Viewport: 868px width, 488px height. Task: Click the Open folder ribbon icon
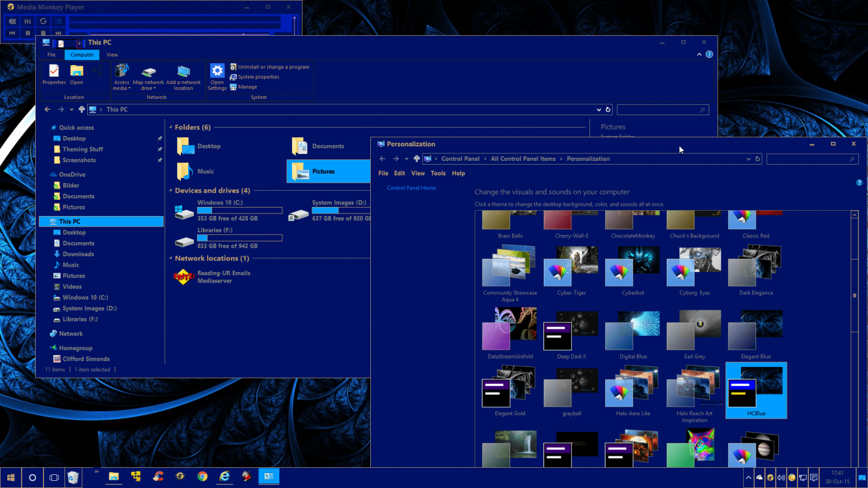[x=77, y=75]
